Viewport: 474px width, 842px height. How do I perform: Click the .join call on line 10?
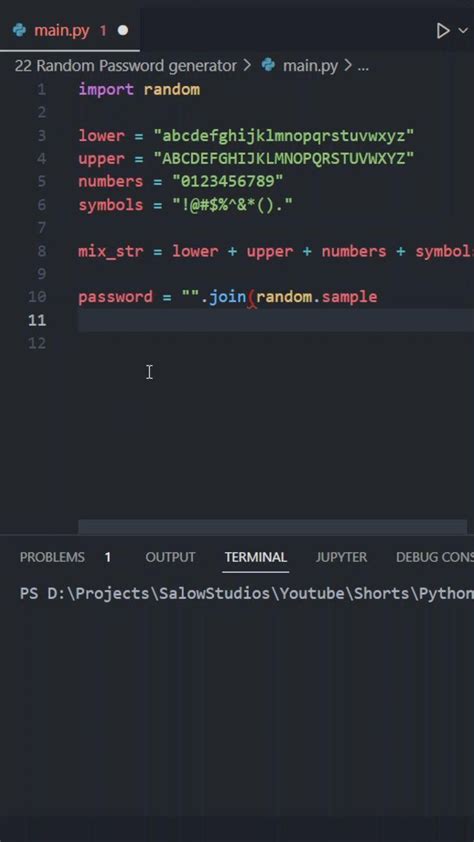(x=223, y=297)
